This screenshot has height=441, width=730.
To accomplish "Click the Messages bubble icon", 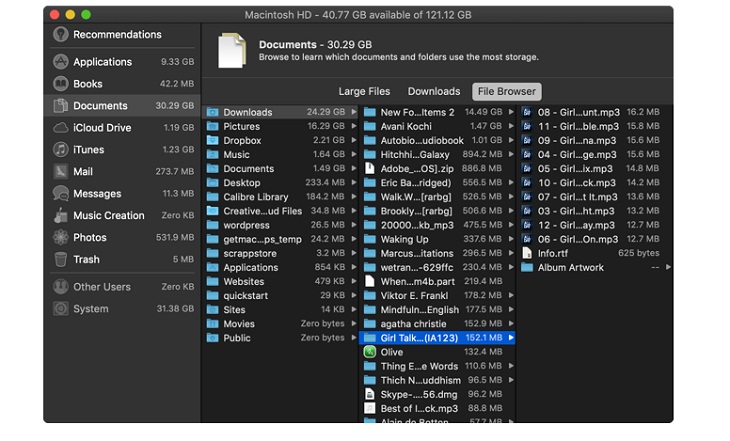I will tap(61, 193).
